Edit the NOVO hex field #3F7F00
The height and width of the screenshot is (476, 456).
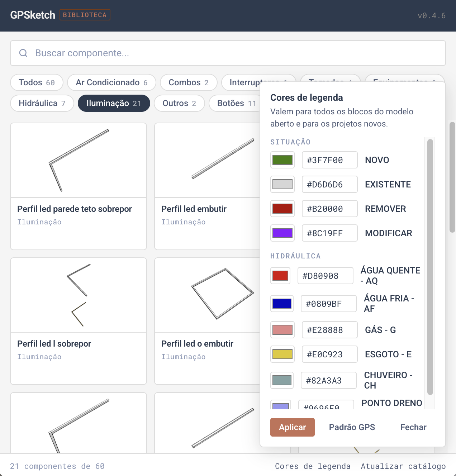[x=330, y=160]
